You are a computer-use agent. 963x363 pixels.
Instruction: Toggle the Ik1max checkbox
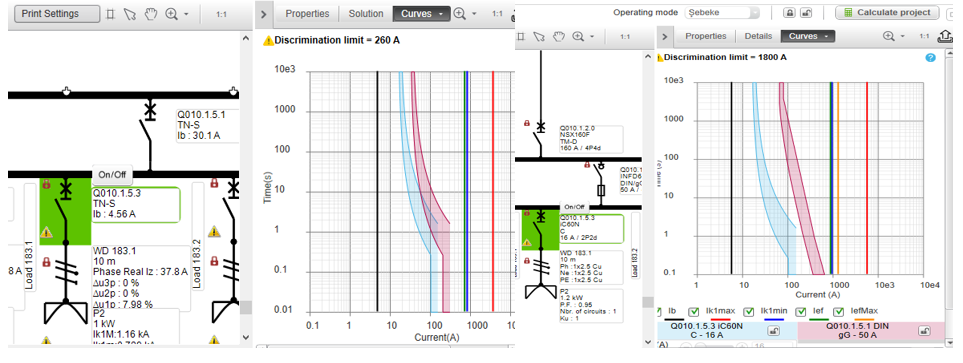tap(694, 311)
